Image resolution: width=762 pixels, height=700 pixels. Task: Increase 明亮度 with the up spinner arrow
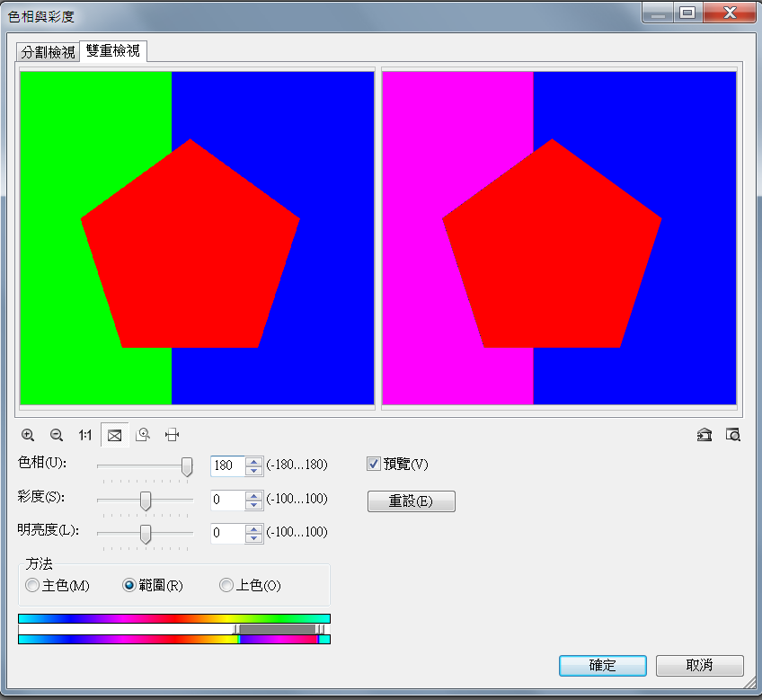click(253, 529)
